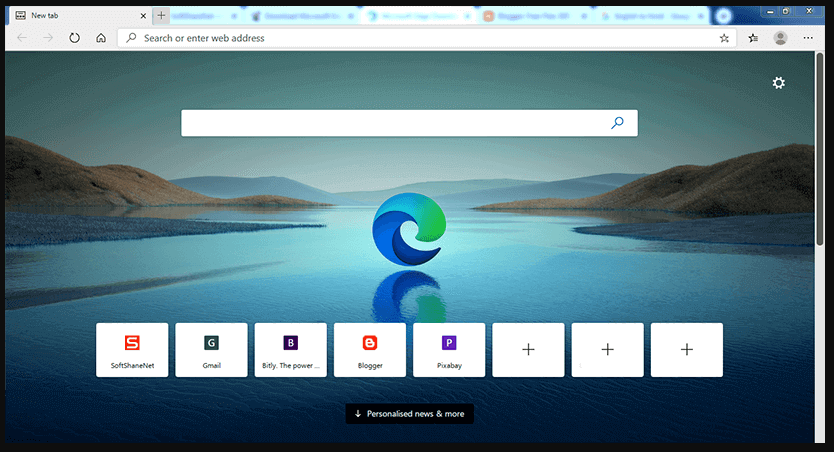
Task: Open the user profile icon
Action: coord(780,38)
